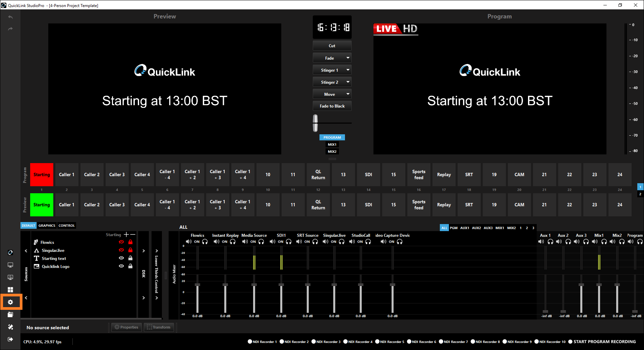Select MIX1 bus under the T-bar

click(x=332, y=144)
